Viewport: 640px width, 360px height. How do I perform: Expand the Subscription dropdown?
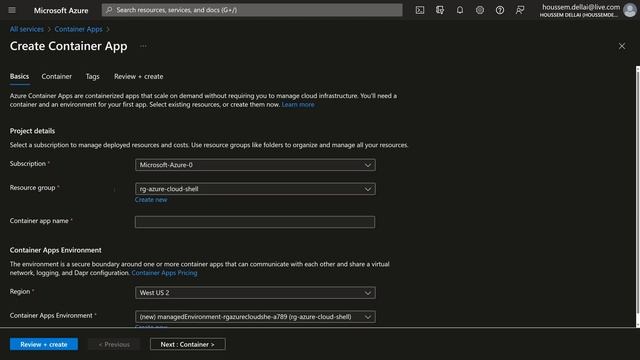click(x=255, y=165)
